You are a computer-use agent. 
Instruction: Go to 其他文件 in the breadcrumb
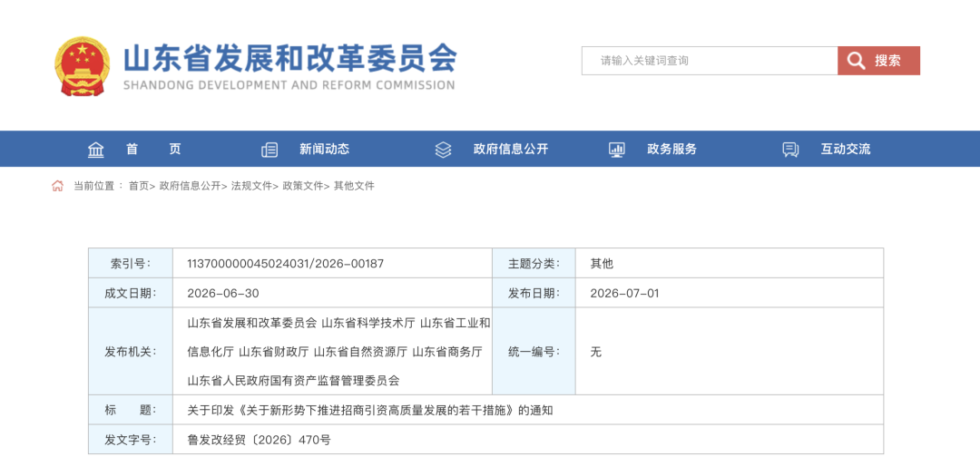[x=354, y=186]
